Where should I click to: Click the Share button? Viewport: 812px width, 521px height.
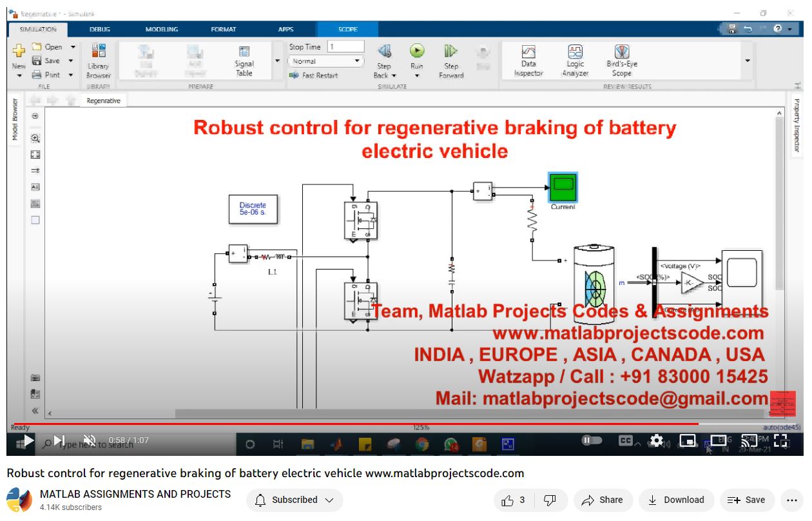(602, 500)
